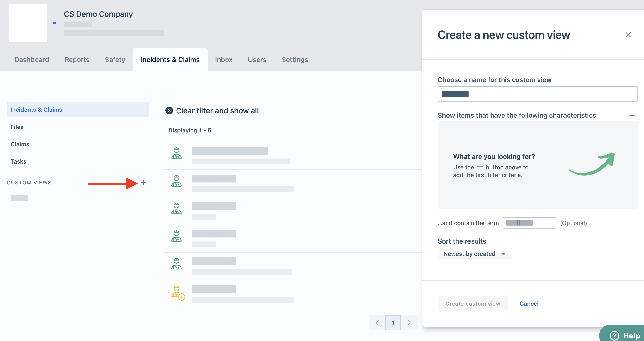Switch to the Dashboard tab
644x341 pixels.
[x=32, y=59]
